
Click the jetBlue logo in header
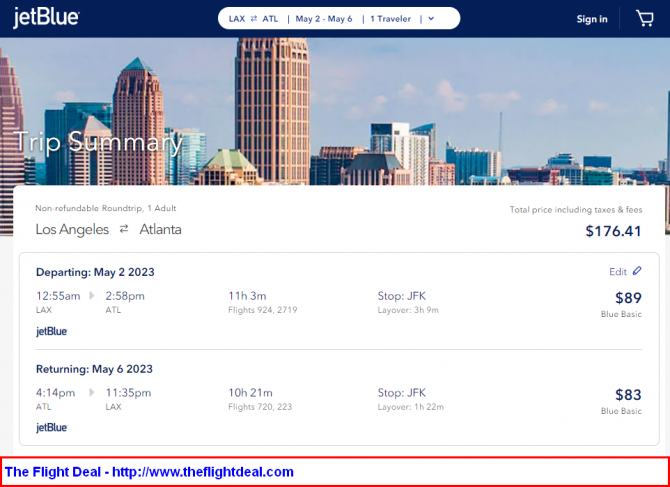pos(46,18)
